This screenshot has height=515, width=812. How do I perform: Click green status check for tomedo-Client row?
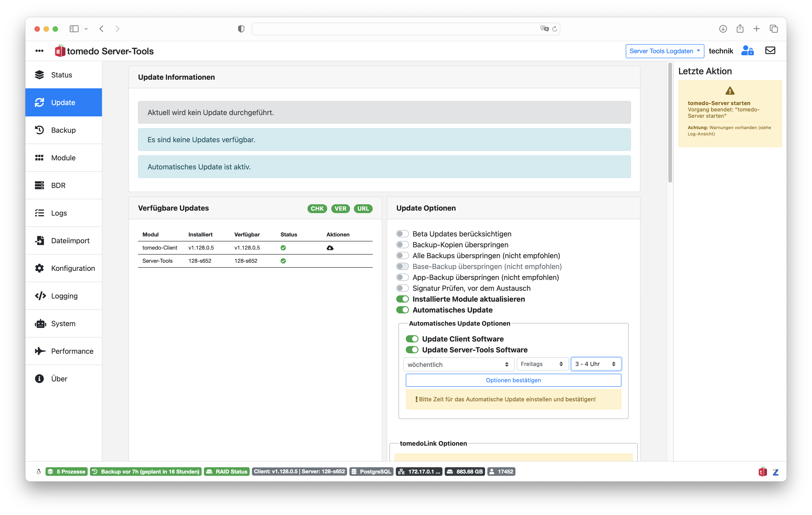tap(283, 248)
